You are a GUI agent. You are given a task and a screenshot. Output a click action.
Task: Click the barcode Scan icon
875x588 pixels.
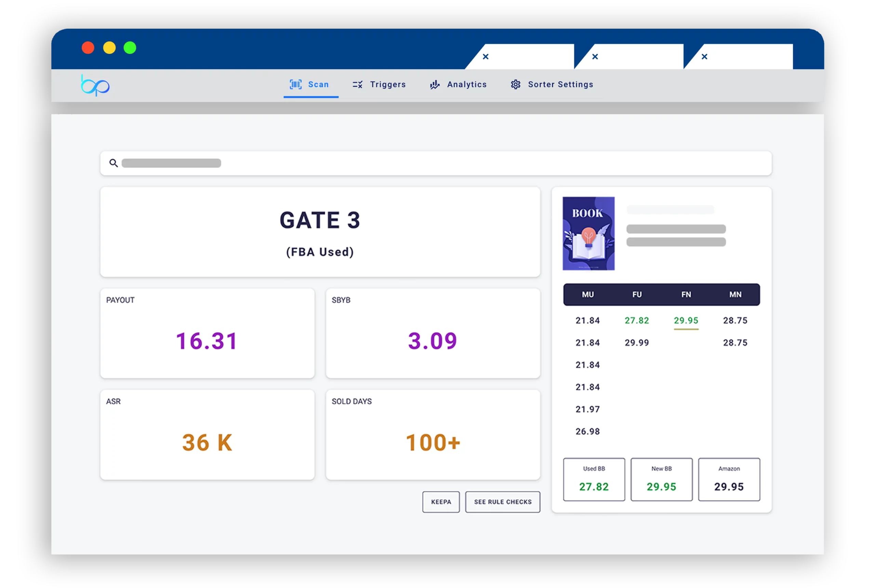pyautogui.click(x=295, y=84)
